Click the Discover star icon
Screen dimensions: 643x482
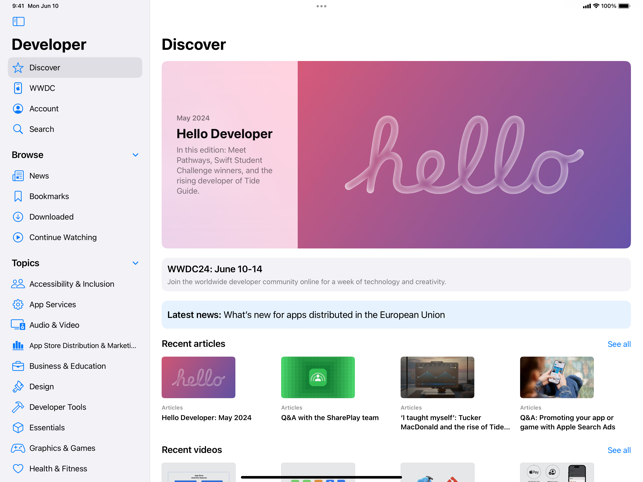pos(18,68)
